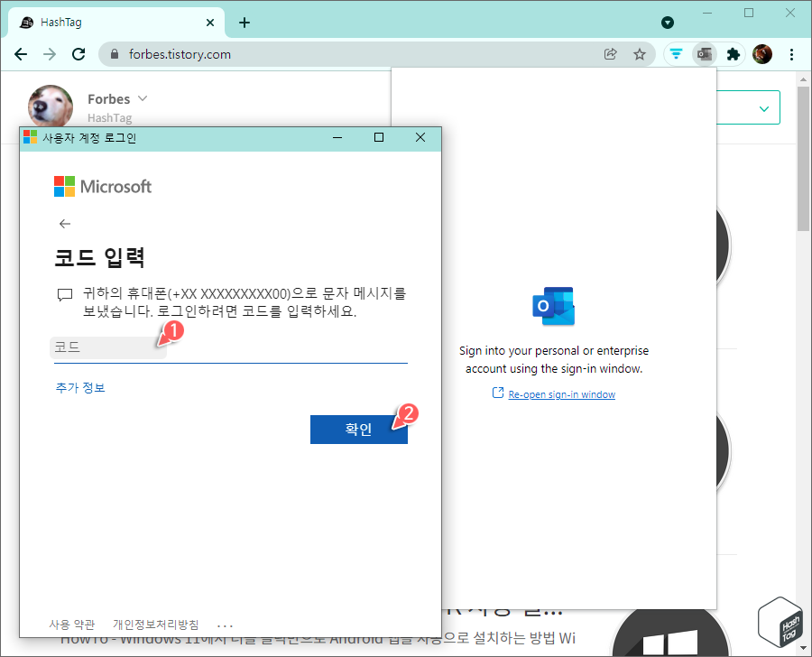This screenshot has width=812, height=657.
Task: Click the browser back navigation arrow
Action: [21, 54]
